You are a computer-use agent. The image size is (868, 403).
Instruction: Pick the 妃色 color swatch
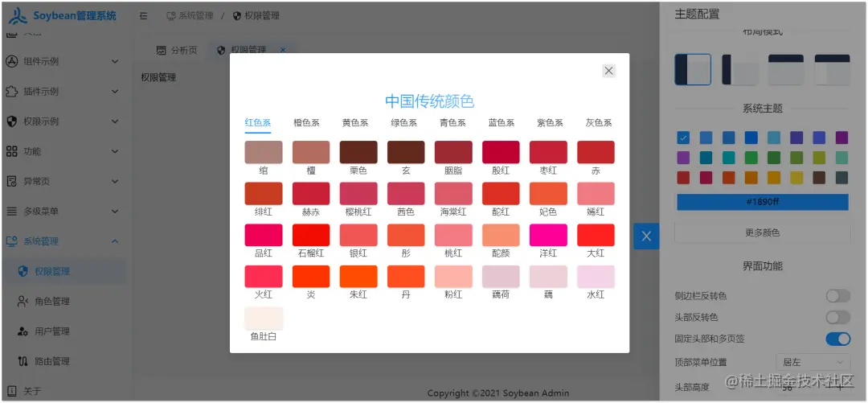coord(548,194)
